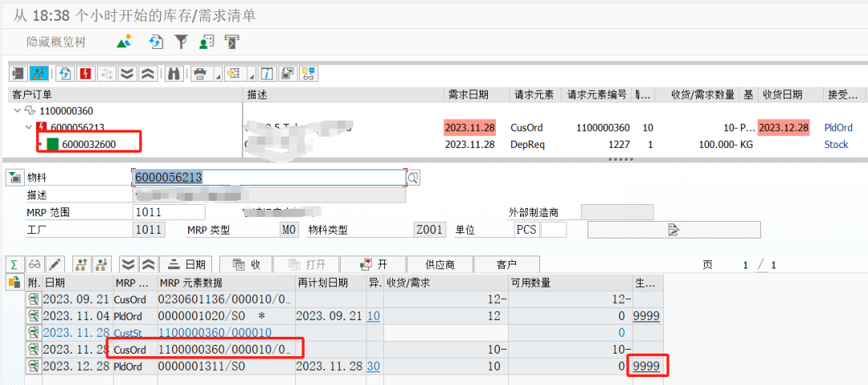Select tree item 6000032600

click(x=89, y=144)
